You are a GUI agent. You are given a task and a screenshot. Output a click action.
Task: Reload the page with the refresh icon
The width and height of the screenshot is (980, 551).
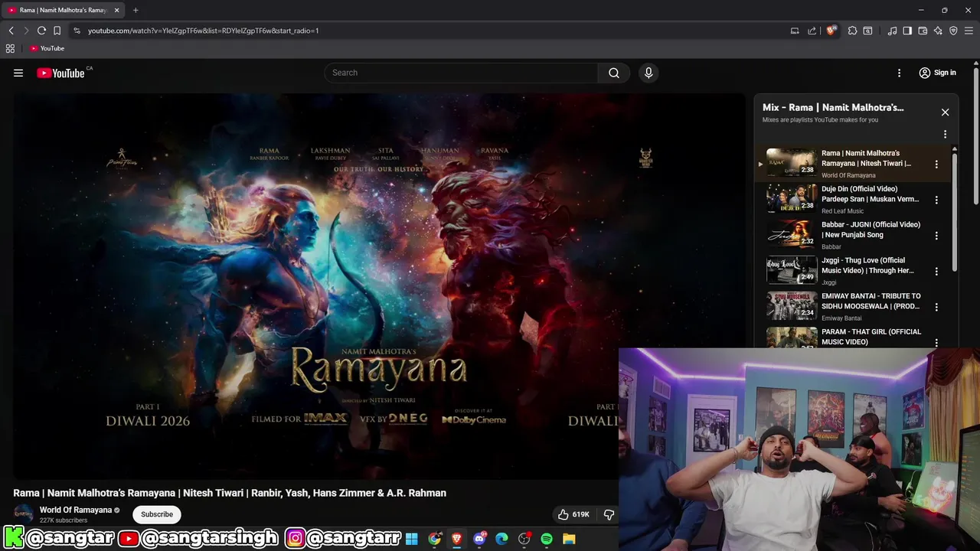pyautogui.click(x=41, y=31)
